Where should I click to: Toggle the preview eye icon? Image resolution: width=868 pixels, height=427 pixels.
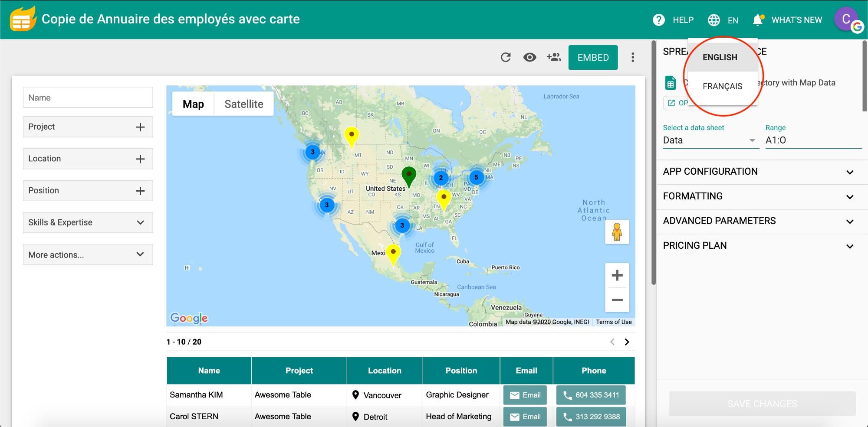[x=529, y=57]
